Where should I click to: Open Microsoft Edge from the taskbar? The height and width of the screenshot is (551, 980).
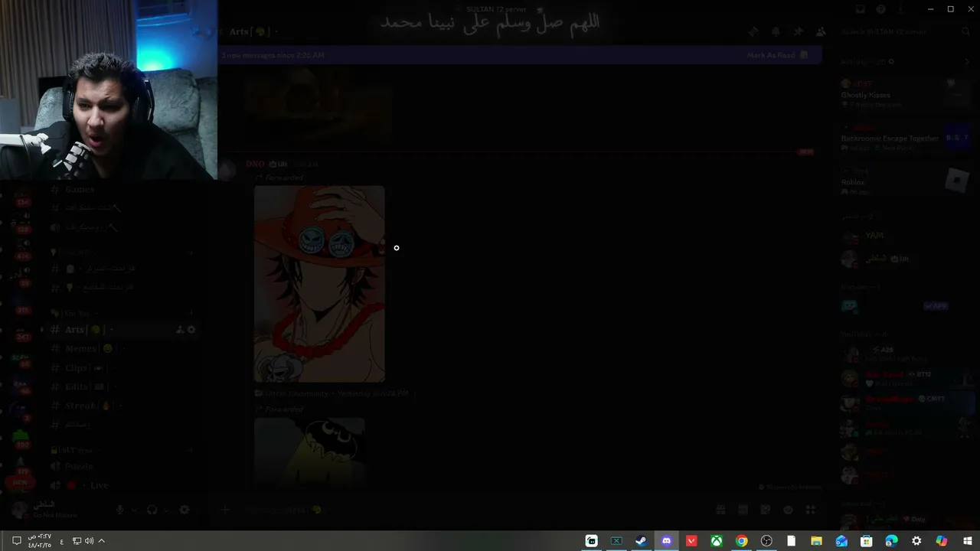[x=891, y=541]
